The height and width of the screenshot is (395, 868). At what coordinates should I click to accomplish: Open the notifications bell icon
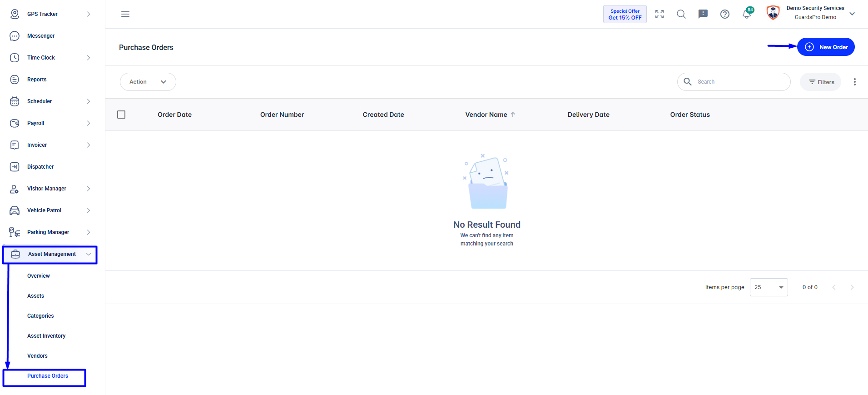point(747,13)
